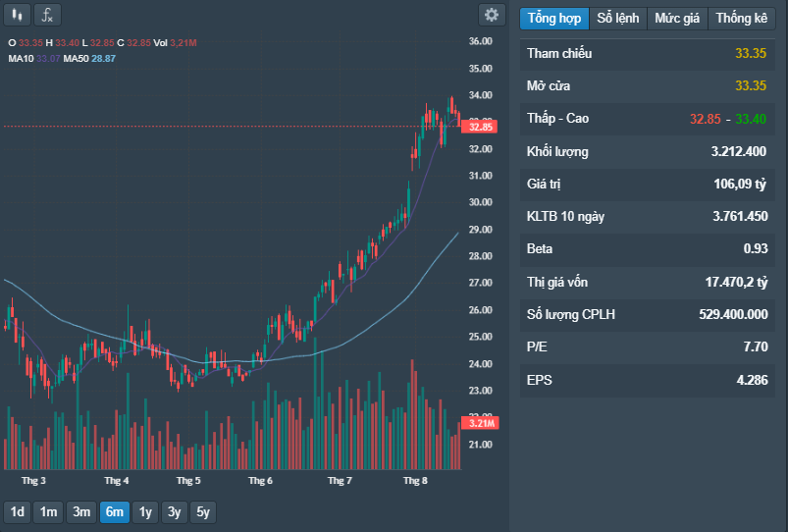Viewport: 788px width, 532px height.
Task: Open the candlestick chart type icon
Action: pyautogui.click(x=17, y=15)
